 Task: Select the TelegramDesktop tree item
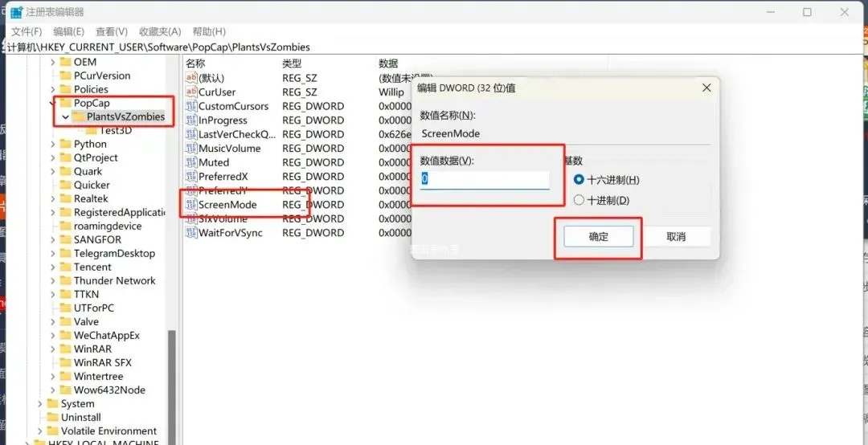(115, 254)
